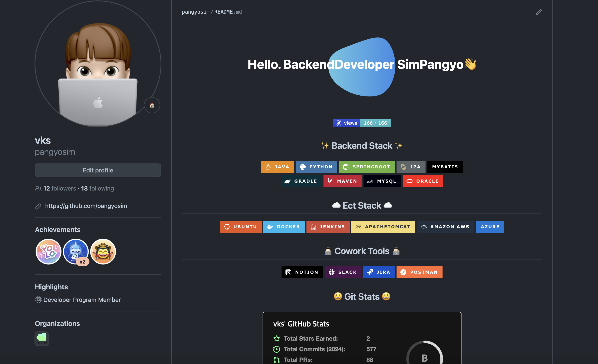Image resolution: width=598 pixels, height=364 pixels.
Task: Open the YOLO achievement badge
Action: pyautogui.click(x=48, y=251)
